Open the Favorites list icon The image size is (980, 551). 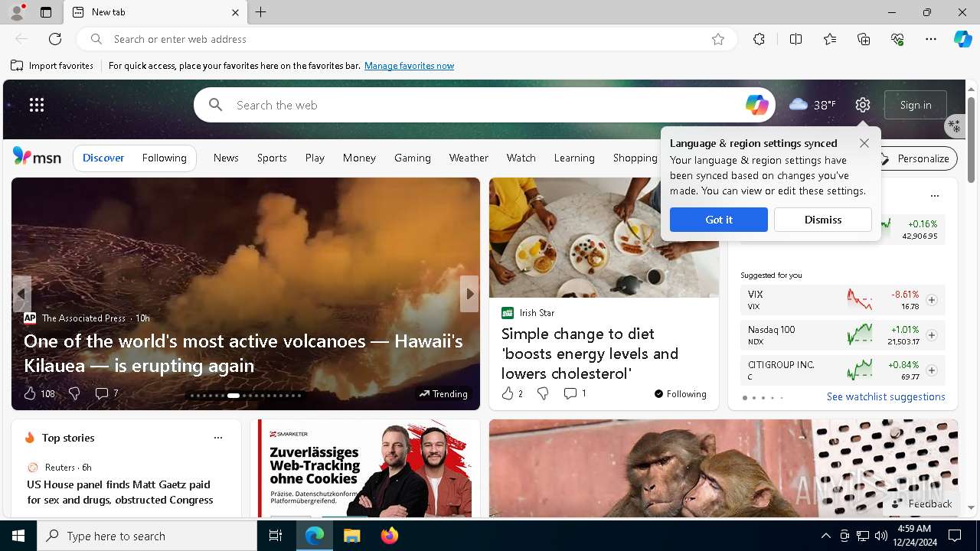pyautogui.click(x=830, y=39)
